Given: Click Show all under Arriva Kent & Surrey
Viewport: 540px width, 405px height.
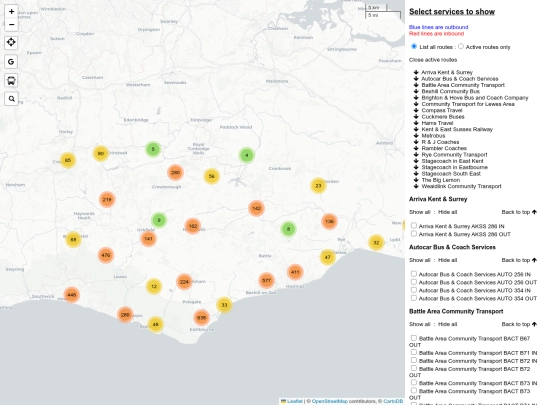Looking at the screenshot, I should point(419,212).
